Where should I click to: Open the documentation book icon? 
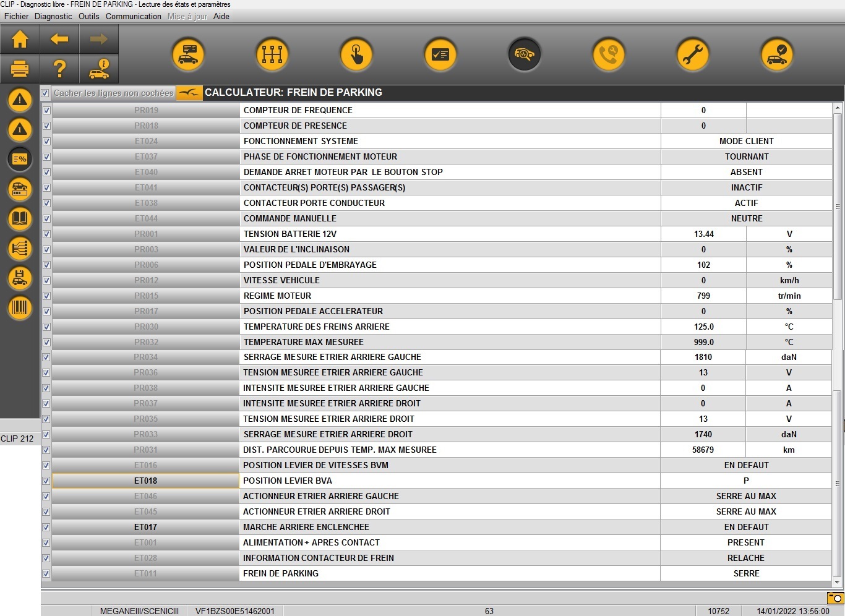[x=20, y=218]
